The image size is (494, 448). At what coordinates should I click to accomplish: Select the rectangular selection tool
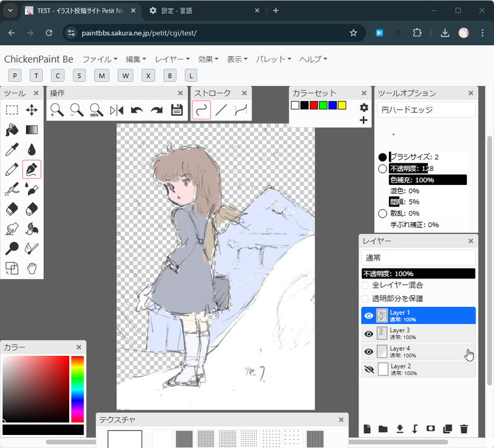coord(12,110)
